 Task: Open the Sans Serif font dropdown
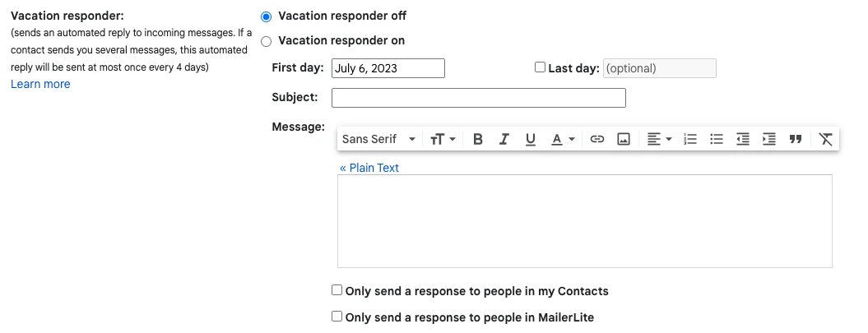click(379, 140)
